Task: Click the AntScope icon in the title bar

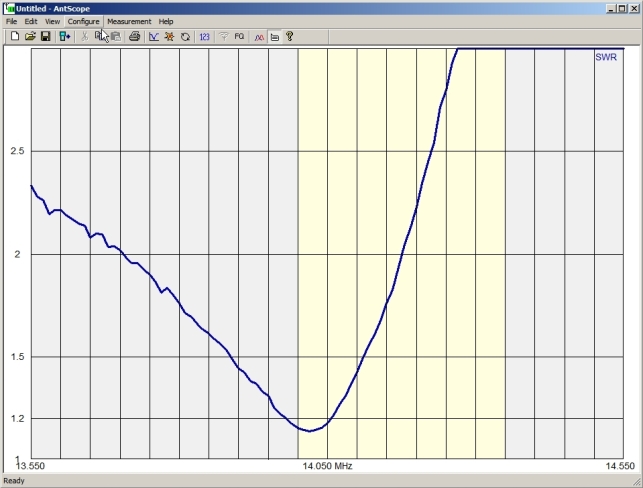Action: pos(9,8)
